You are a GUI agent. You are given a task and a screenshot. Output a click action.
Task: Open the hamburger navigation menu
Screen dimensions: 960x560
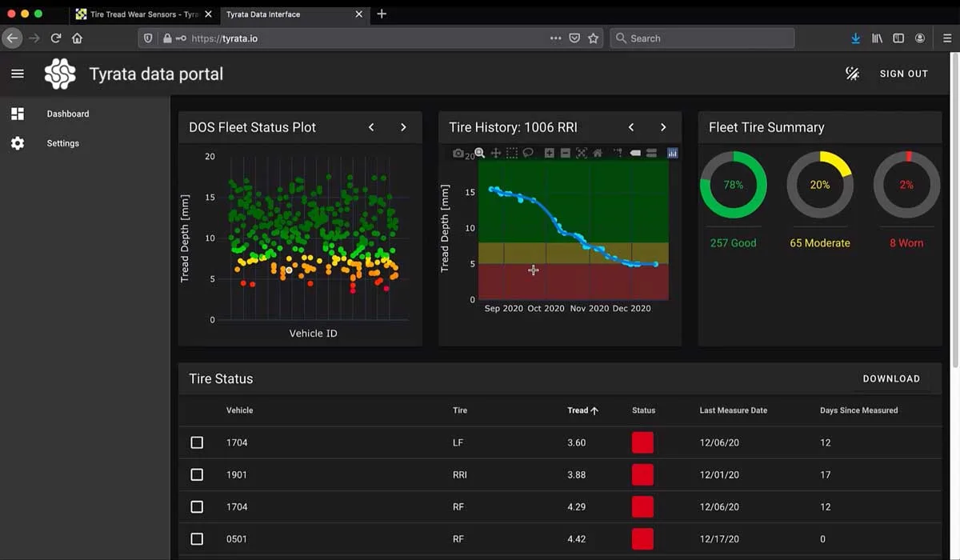point(18,74)
